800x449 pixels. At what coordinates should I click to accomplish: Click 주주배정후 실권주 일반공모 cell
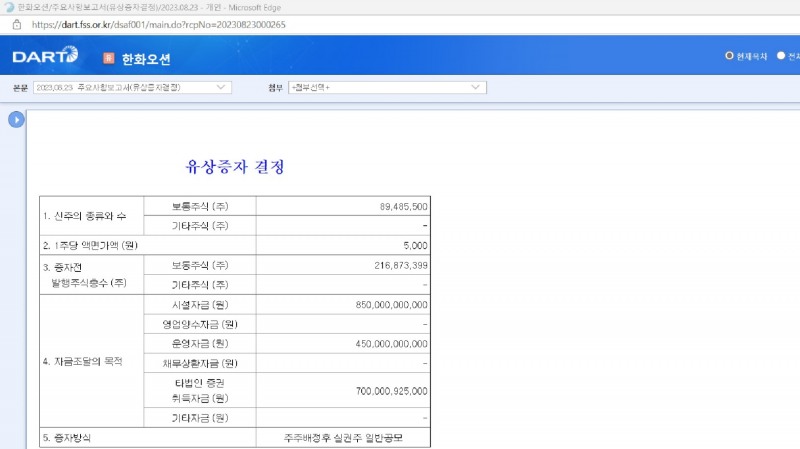coord(343,438)
